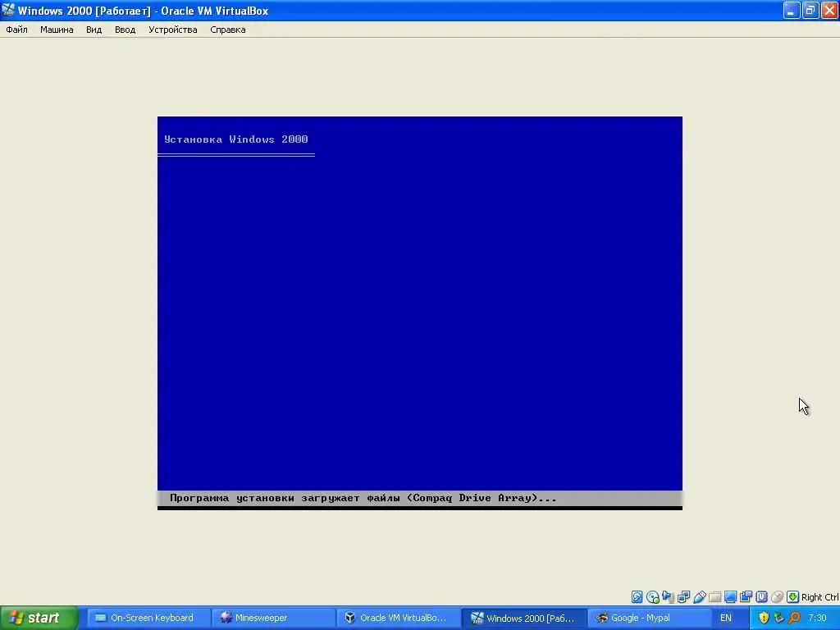Click the Windows 2000 VM taskbar button
The image size is (840, 630).
(x=523, y=618)
